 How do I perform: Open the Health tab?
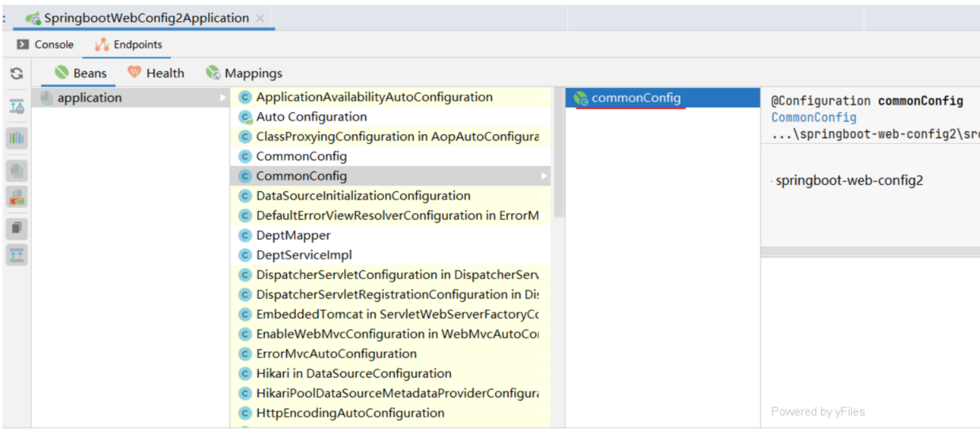156,74
